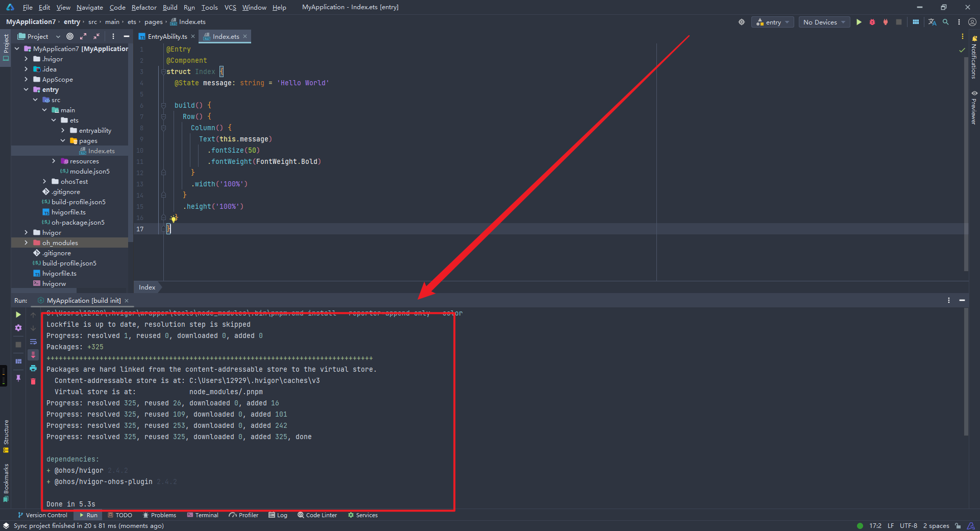Open the entry module dropdown
The width and height of the screenshot is (980, 531).
click(772, 22)
